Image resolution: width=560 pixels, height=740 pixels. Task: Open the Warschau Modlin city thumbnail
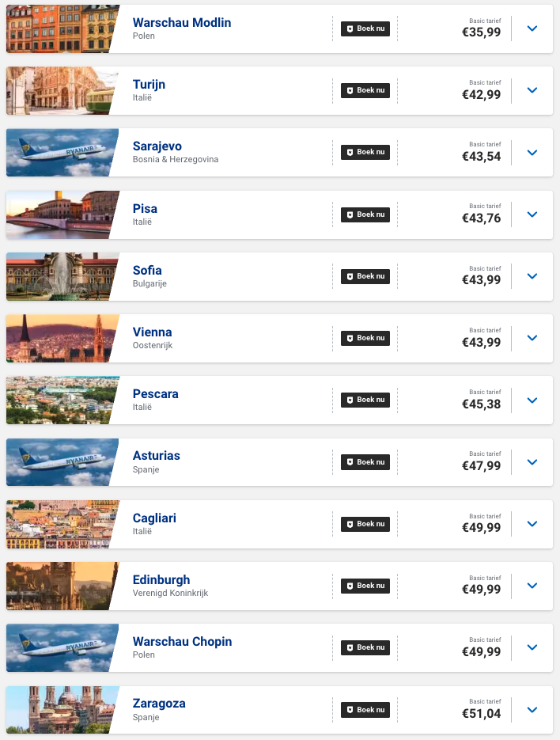tap(60, 29)
